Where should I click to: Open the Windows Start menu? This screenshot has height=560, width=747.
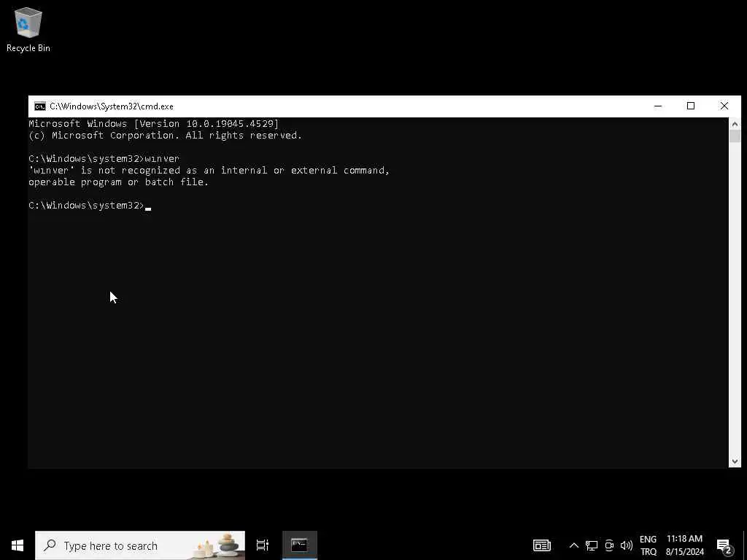click(18, 545)
